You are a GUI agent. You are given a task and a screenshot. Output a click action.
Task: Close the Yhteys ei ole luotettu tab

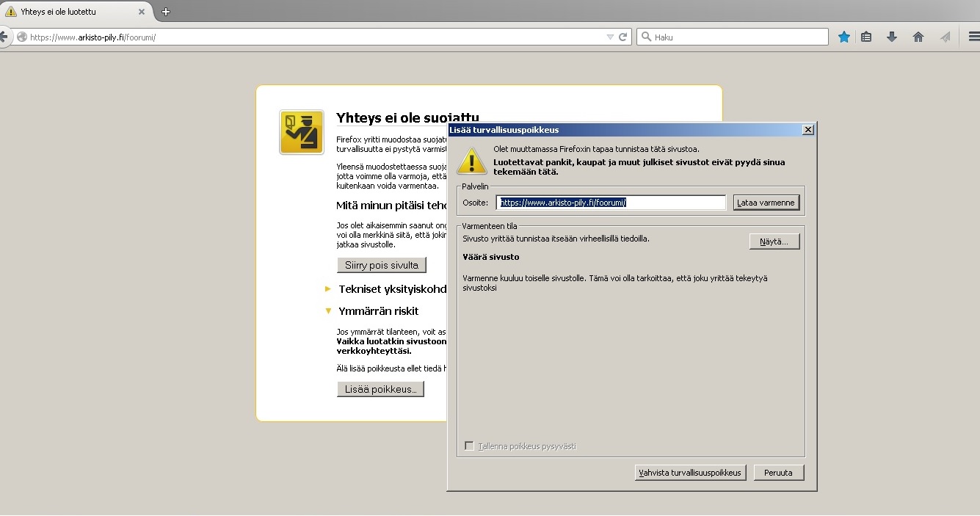click(x=142, y=12)
